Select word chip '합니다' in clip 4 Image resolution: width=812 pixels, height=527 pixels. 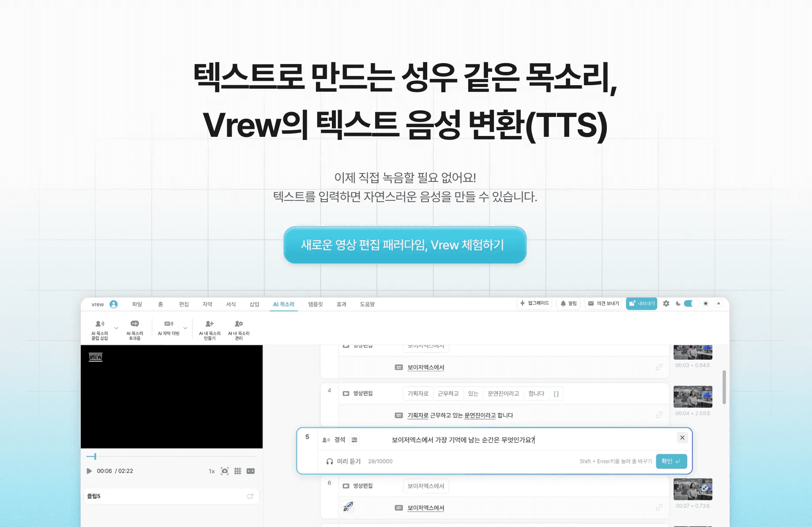coord(536,393)
